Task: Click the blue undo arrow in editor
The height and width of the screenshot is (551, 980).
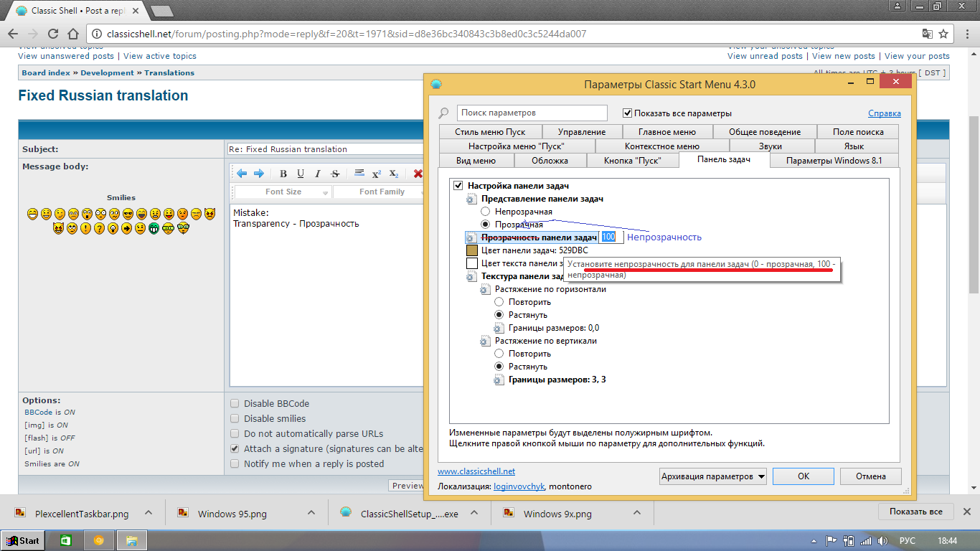Action: click(x=242, y=174)
